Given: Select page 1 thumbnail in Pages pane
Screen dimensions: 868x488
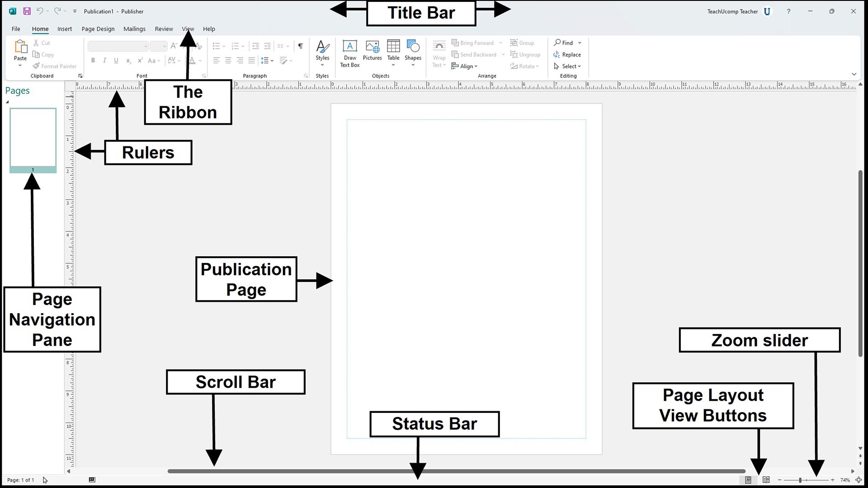Looking at the screenshot, I should point(33,140).
